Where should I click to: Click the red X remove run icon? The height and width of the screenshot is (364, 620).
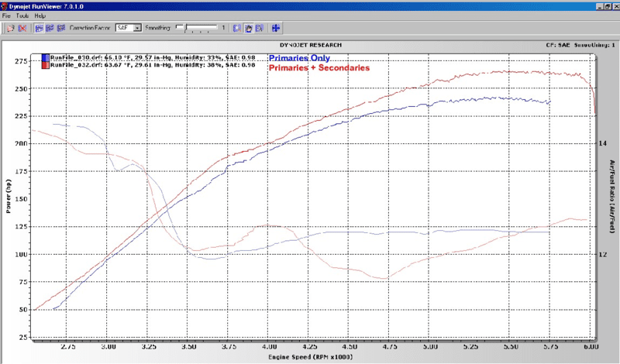pyautogui.click(x=22, y=28)
